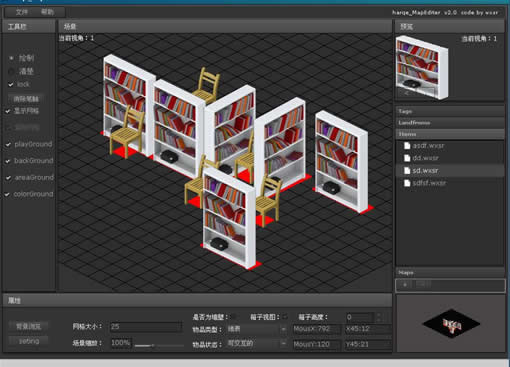Choose the first radio option in toolbar

pyautogui.click(x=11, y=58)
